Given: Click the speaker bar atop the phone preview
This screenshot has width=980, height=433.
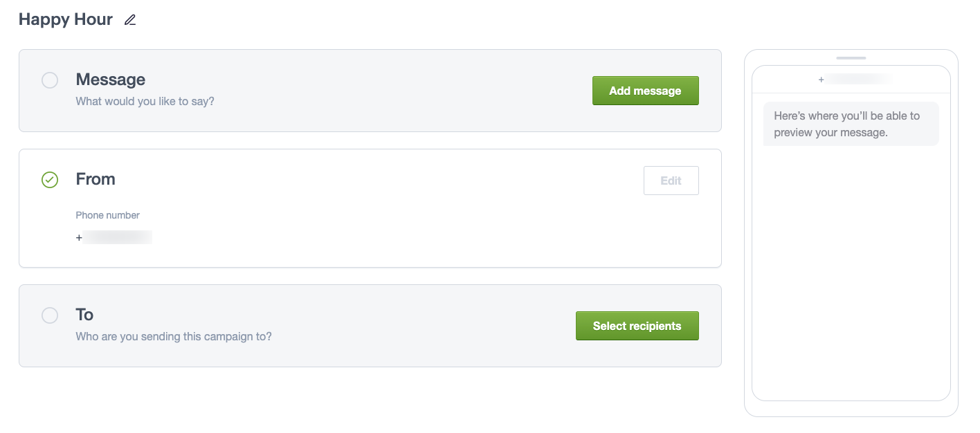Looking at the screenshot, I should click(851, 58).
